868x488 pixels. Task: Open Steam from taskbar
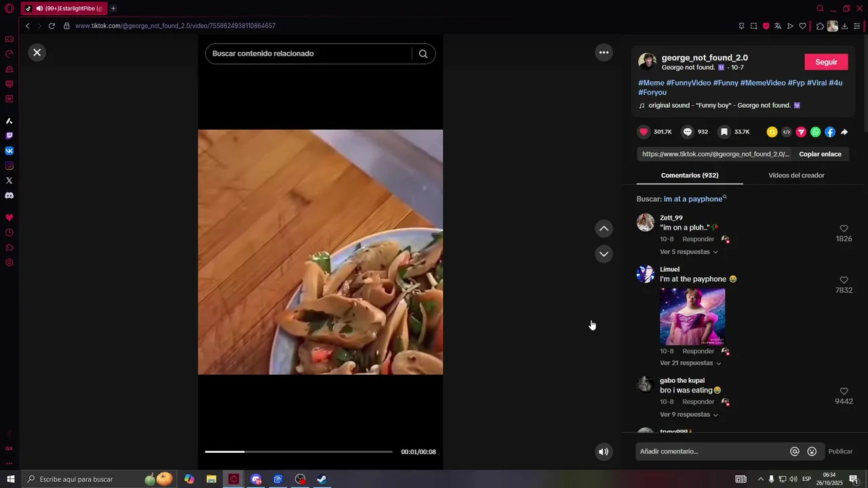point(322,479)
